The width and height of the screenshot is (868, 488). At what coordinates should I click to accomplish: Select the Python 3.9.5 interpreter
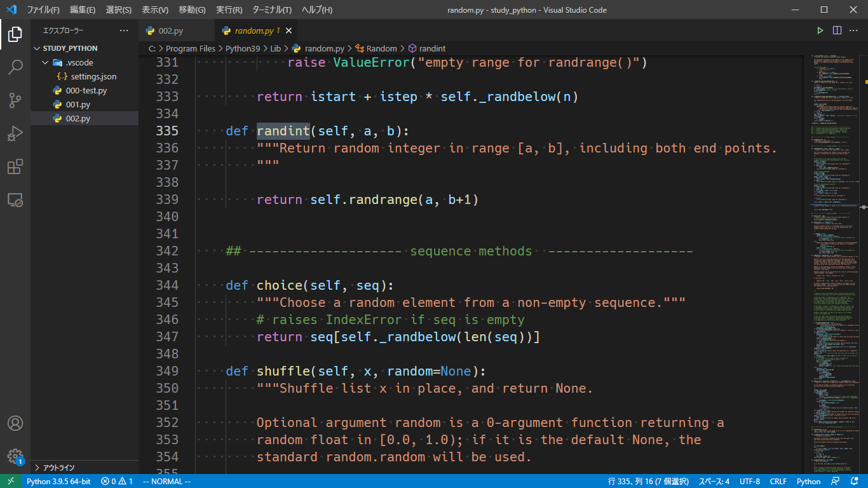(60, 481)
